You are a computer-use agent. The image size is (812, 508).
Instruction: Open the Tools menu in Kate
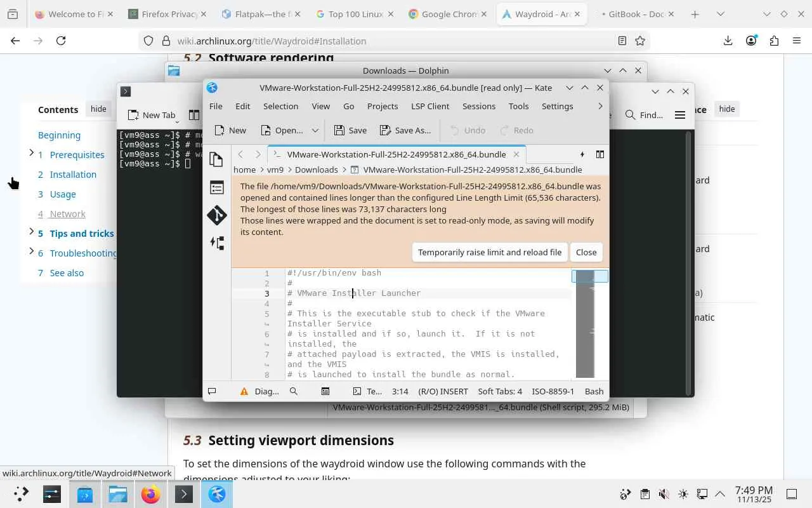[x=518, y=106]
